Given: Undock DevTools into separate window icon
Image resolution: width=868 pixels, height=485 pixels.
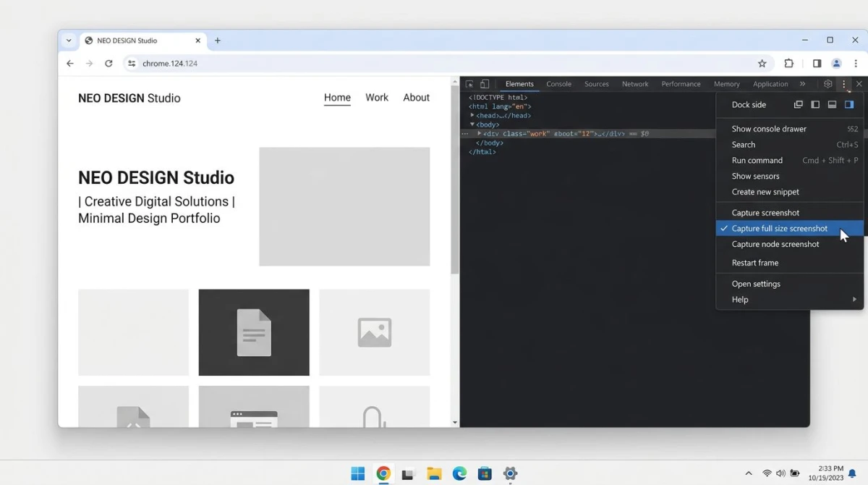Looking at the screenshot, I should click(x=799, y=104).
